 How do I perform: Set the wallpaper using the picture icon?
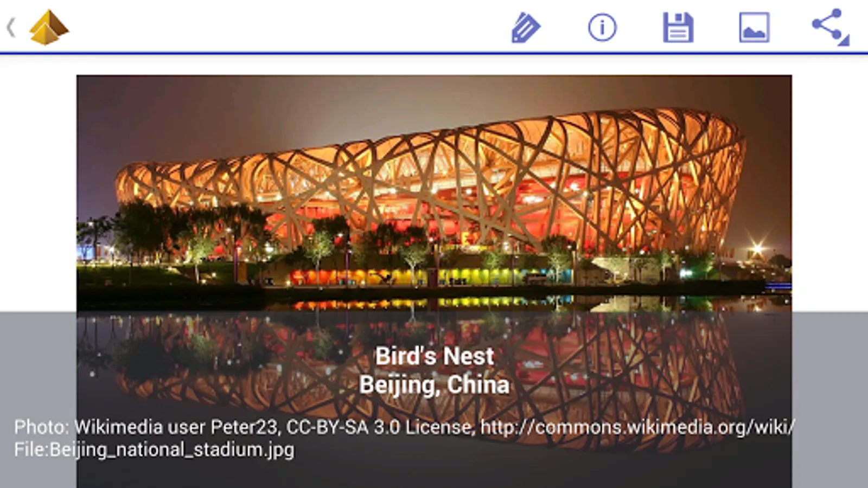coord(754,28)
